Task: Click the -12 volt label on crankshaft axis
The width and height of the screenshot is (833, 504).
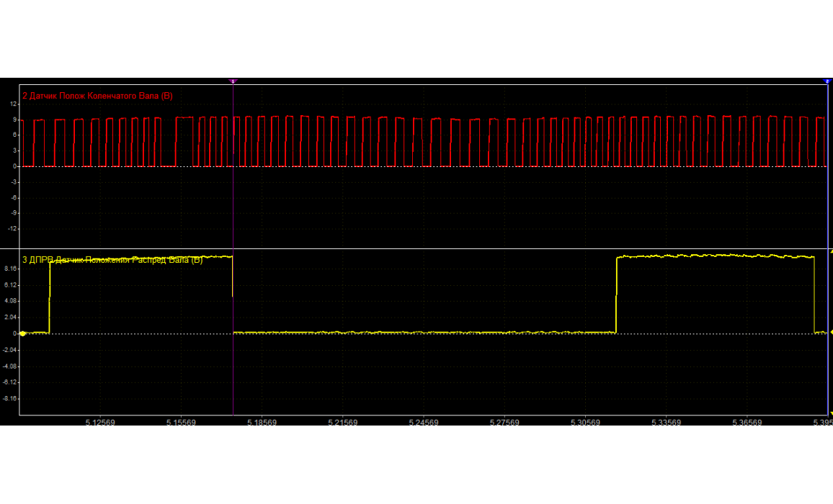Action: click(x=12, y=228)
